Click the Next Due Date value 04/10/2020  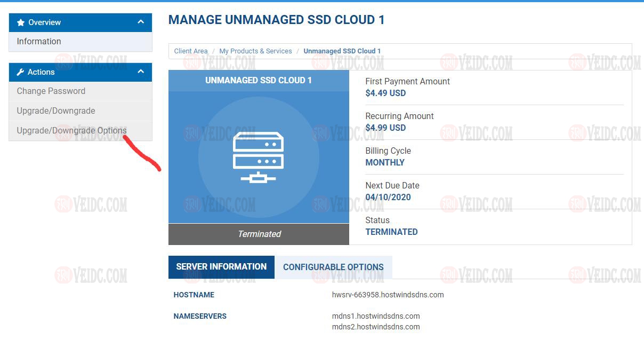[x=388, y=197]
